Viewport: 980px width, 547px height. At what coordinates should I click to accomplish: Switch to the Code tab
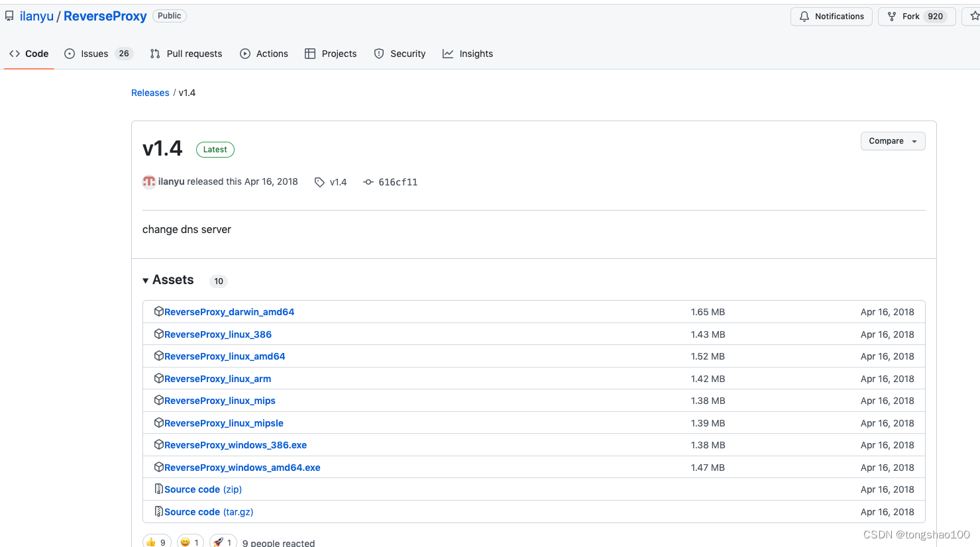[29, 54]
